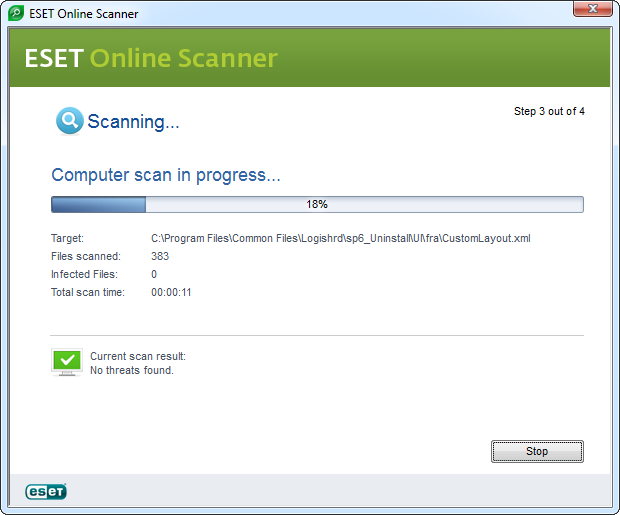This screenshot has width=620, height=515.
Task: Click the ESET logo in footer
Action: pyautogui.click(x=46, y=492)
